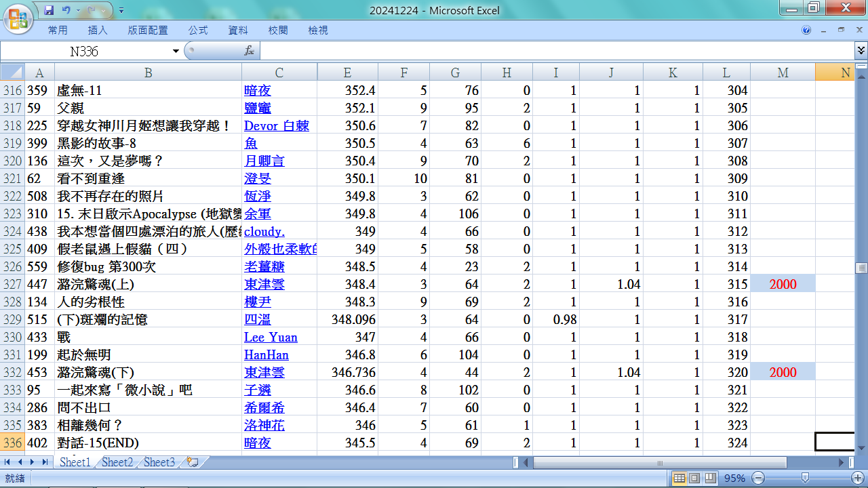Select all cells using the corner box

[12, 73]
